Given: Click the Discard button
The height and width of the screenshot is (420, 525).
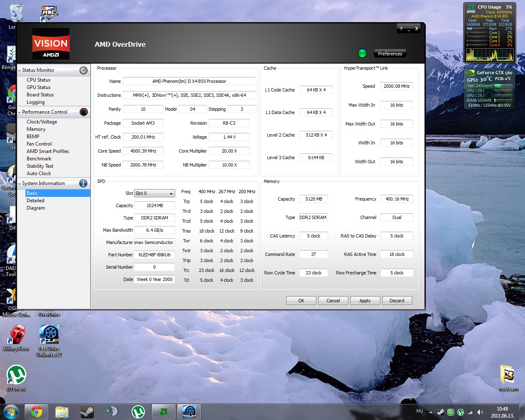Looking at the screenshot, I should tap(397, 301).
